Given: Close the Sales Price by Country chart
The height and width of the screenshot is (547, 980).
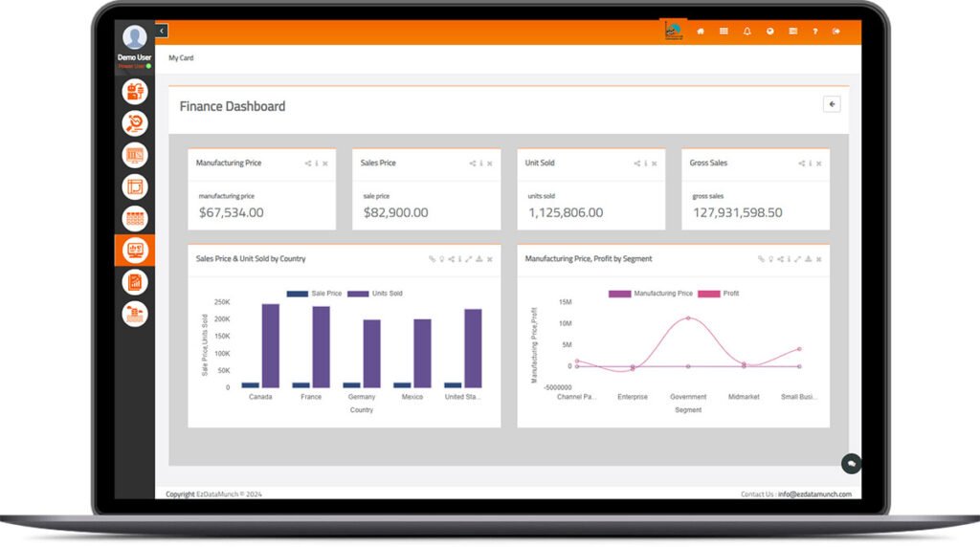Looking at the screenshot, I should point(490,259).
